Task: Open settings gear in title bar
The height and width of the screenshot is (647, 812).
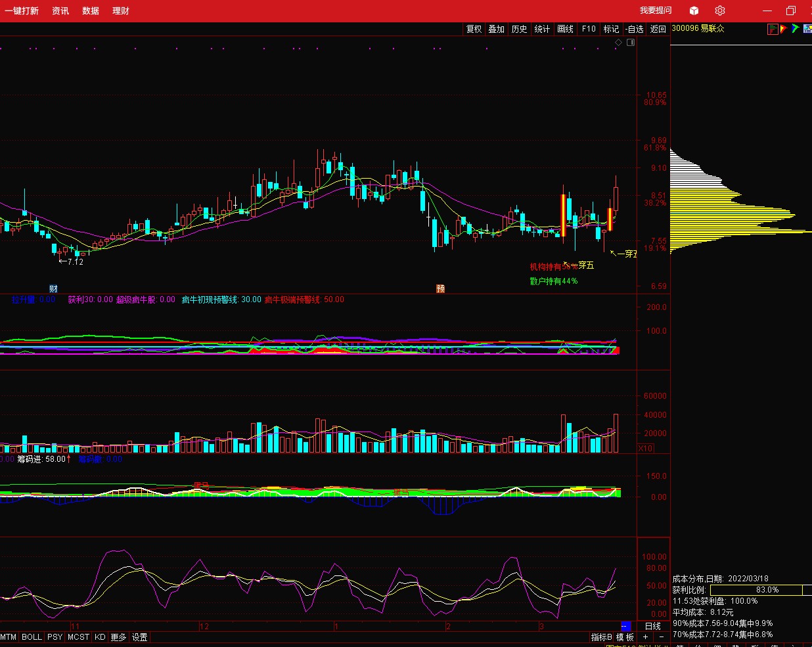Action: click(719, 11)
